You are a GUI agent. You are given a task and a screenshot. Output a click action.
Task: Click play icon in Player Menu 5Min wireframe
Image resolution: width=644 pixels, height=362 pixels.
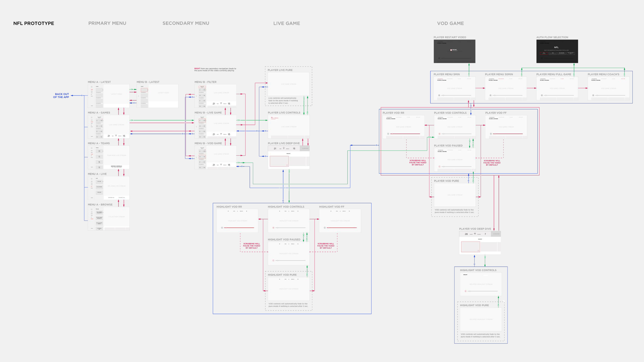click(439, 95)
